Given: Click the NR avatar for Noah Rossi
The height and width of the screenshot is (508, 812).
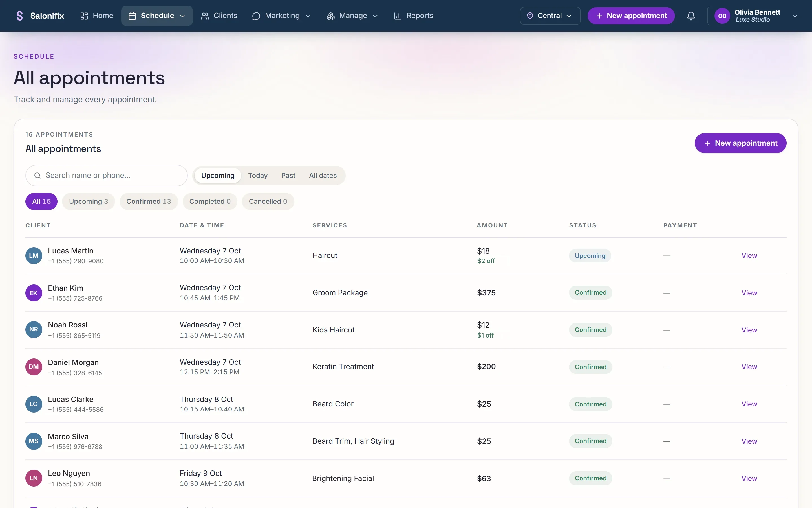Looking at the screenshot, I should (x=34, y=330).
